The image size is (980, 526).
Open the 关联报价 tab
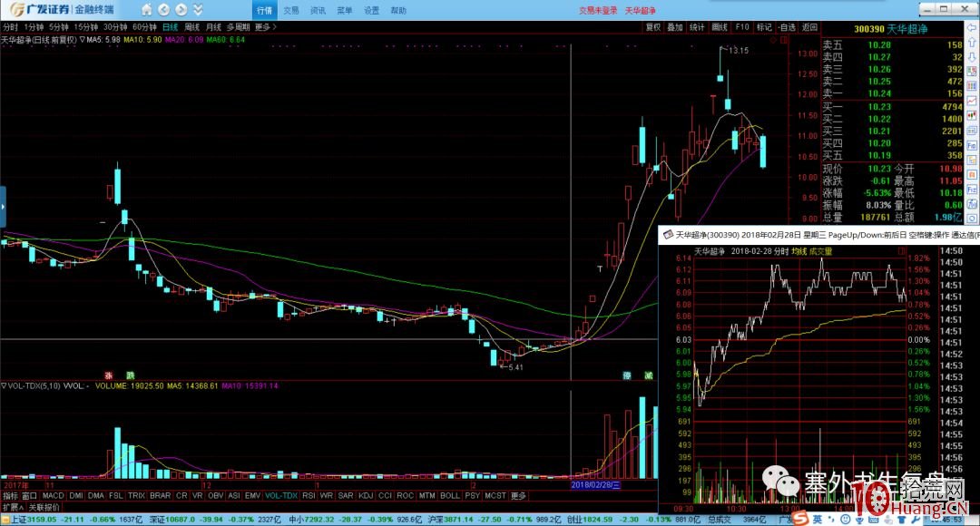pos(44,507)
